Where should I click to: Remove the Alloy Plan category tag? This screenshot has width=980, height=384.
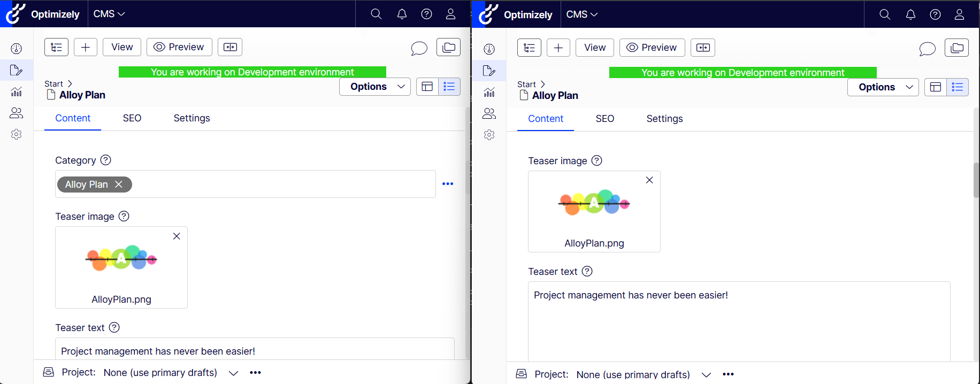119,185
